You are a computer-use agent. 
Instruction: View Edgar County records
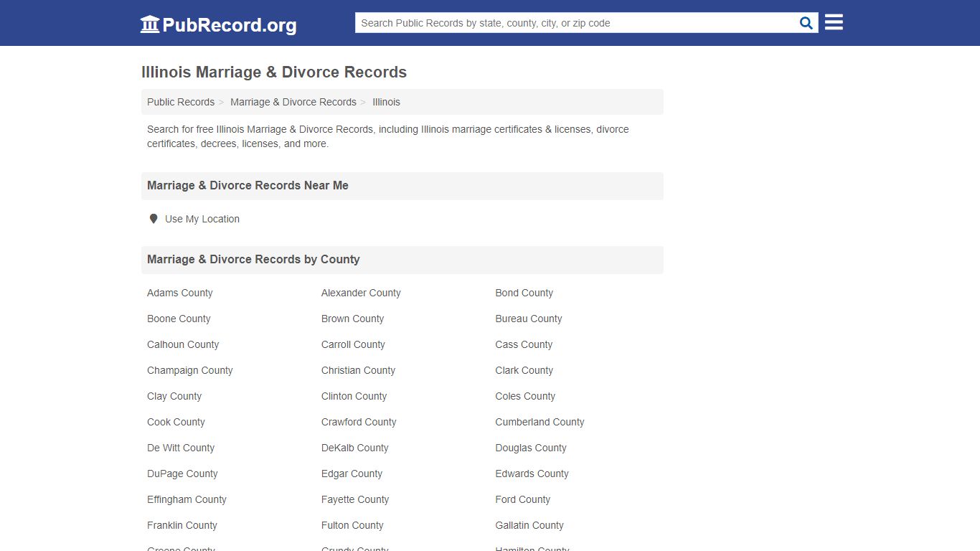(x=352, y=474)
